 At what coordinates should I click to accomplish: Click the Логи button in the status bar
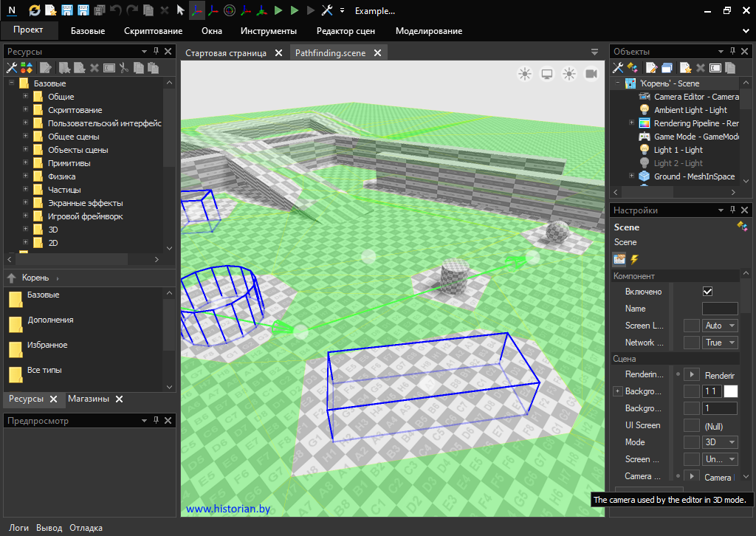point(18,528)
